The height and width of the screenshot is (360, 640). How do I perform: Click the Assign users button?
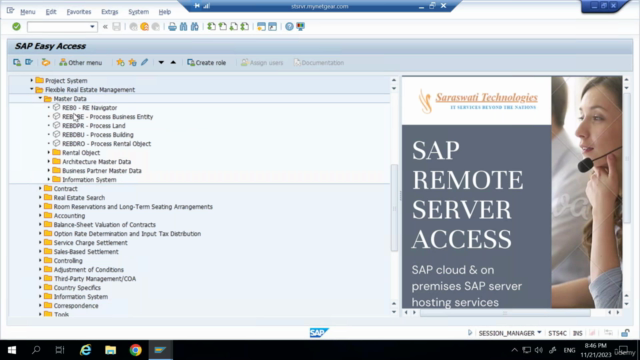click(262, 62)
